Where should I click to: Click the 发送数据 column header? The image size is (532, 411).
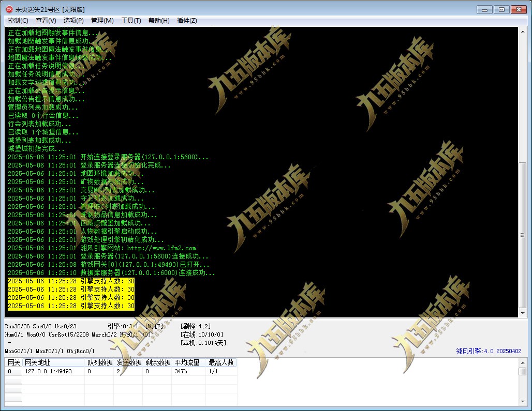coord(128,362)
